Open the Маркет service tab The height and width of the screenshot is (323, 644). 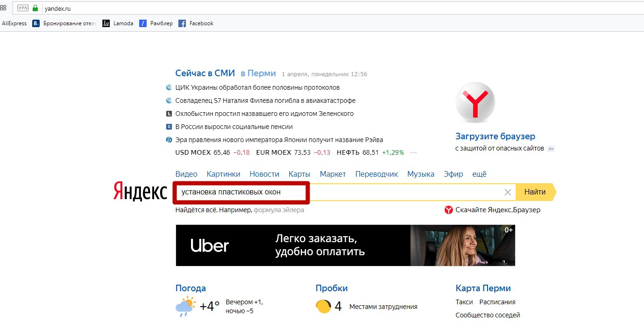click(x=333, y=174)
